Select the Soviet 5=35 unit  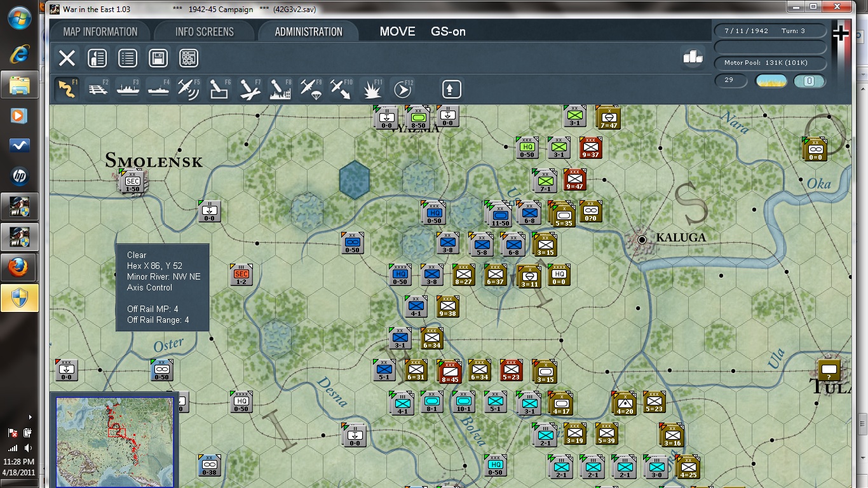563,215
